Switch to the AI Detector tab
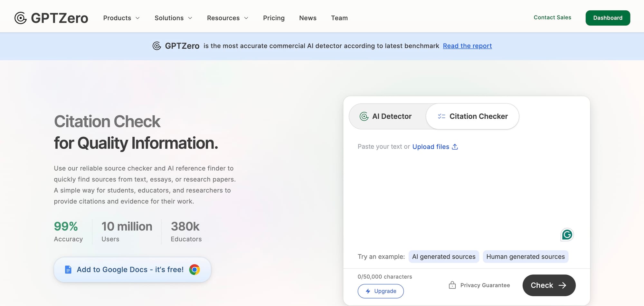The image size is (644, 306). pos(392,116)
